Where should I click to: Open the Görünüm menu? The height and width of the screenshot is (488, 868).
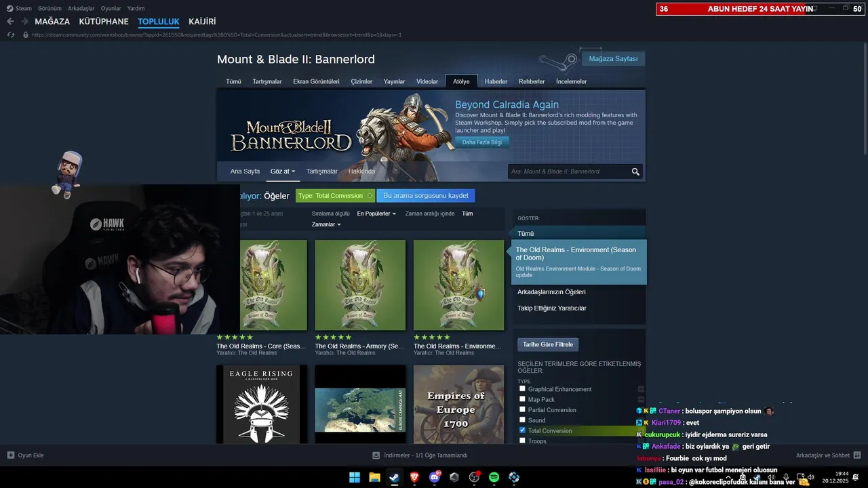click(50, 8)
